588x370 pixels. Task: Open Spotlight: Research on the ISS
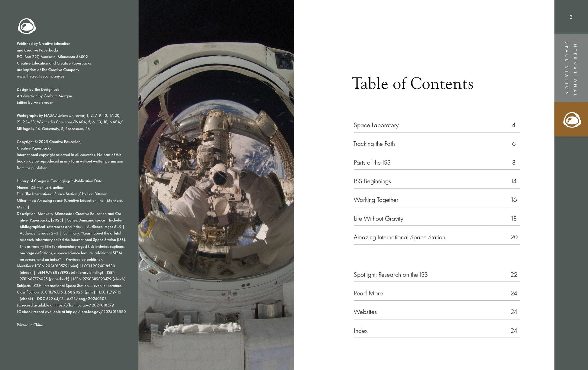point(390,275)
